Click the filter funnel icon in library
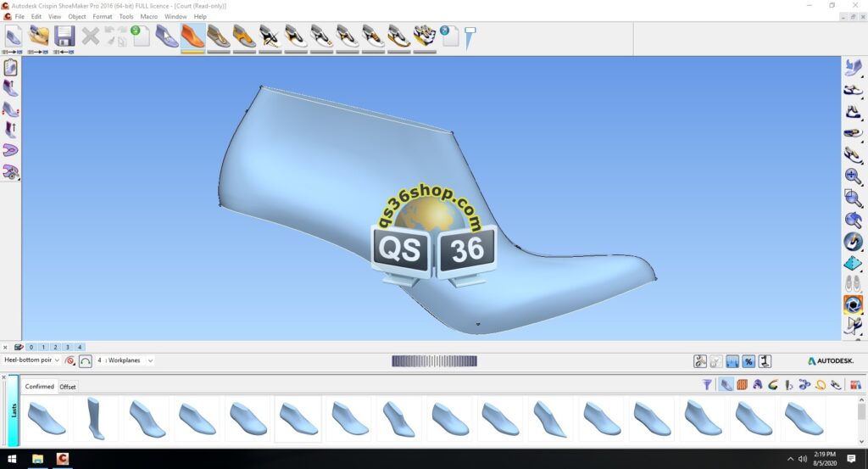868x469 pixels. (707, 384)
